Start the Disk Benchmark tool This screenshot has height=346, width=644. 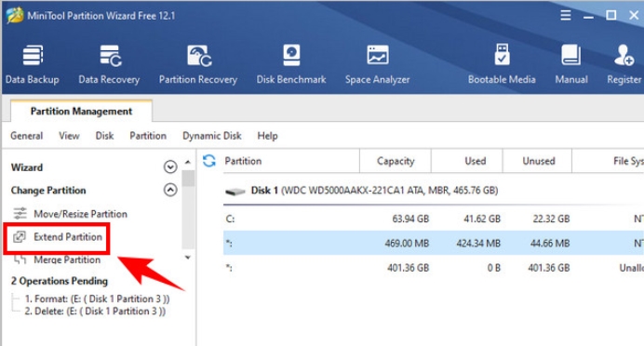tap(291, 64)
